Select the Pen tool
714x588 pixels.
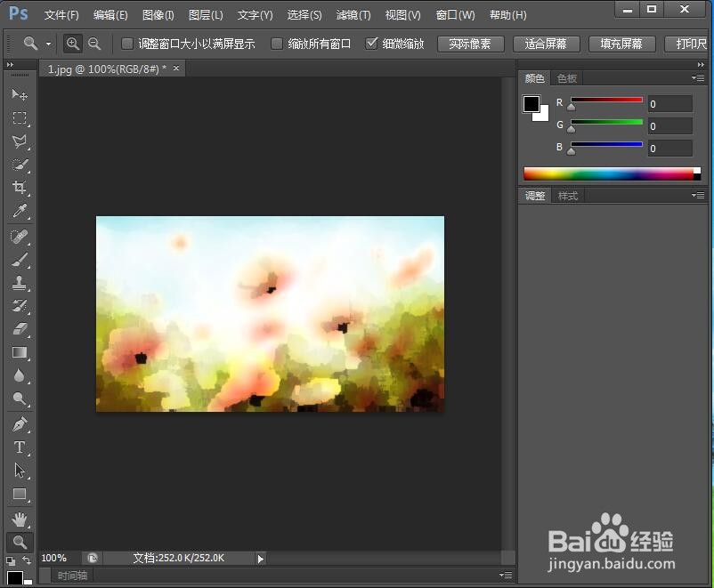point(19,424)
